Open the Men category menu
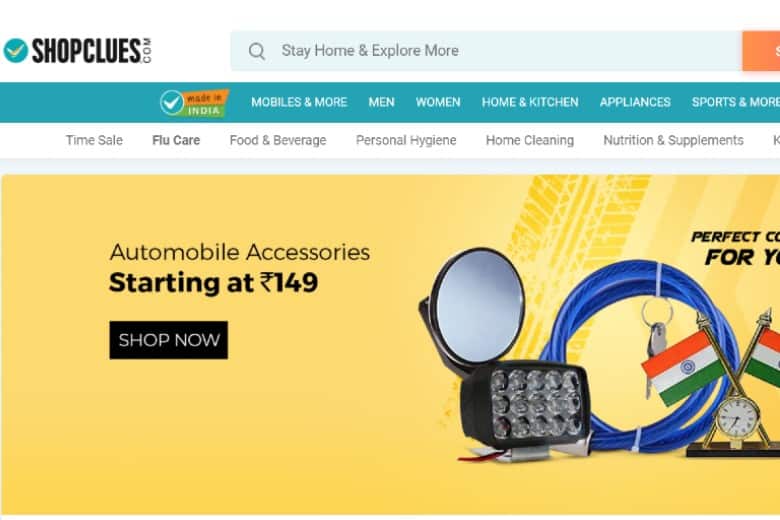Screen dimensions: 780x520 click(382, 103)
